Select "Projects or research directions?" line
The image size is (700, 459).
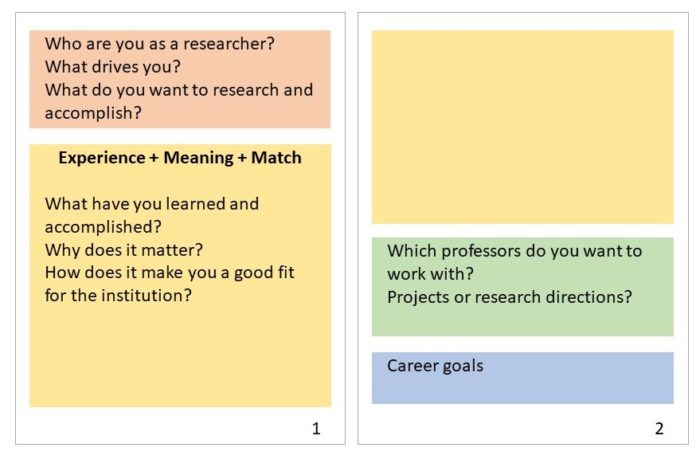click(x=510, y=297)
